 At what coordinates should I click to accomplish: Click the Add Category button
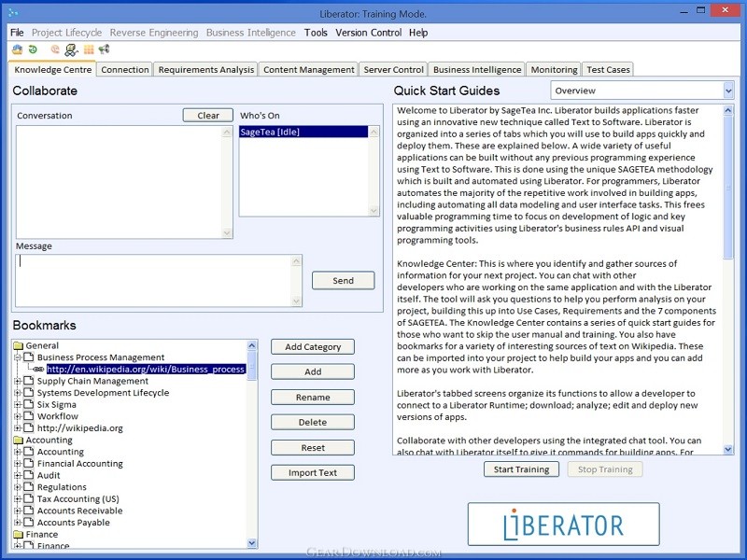(x=313, y=346)
